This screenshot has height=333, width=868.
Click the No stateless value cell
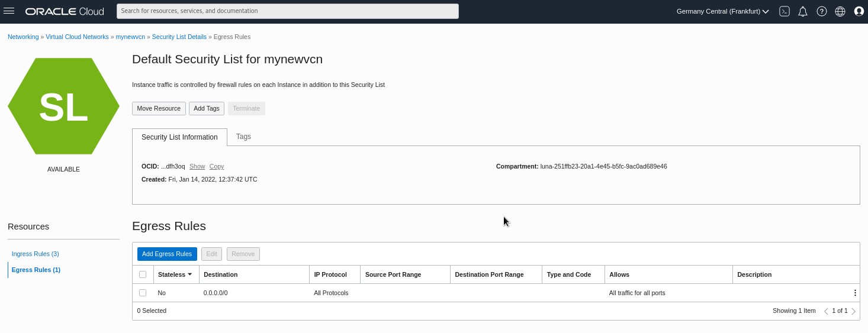click(x=162, y=293)
